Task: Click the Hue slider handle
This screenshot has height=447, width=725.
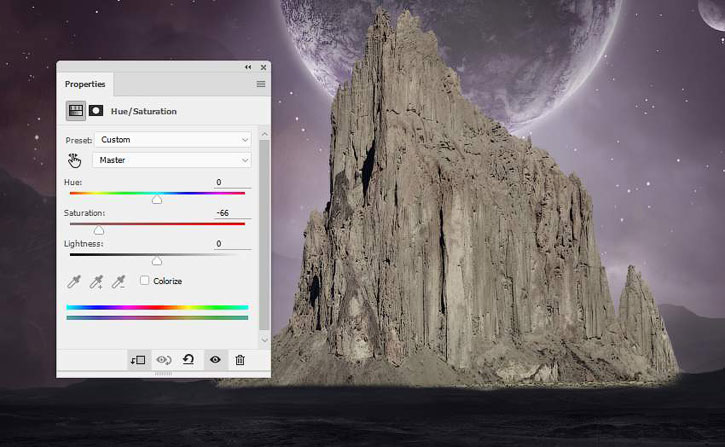Action: [x=157, y=199]
